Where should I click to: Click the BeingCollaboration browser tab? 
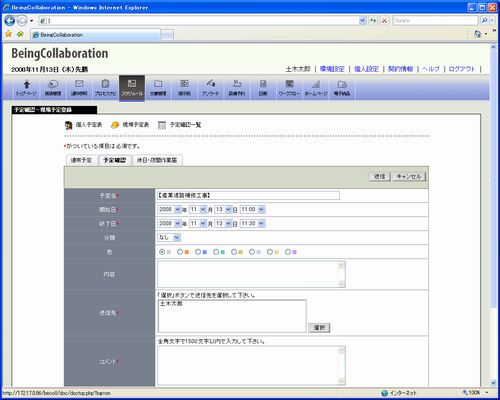tap(95, 35)
